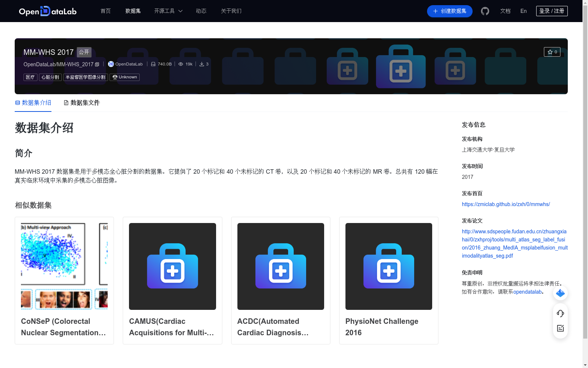Star the MM-WHS 2017 dataset
The width and height of the screenshot is (588, 368).
tap(552, 52)
